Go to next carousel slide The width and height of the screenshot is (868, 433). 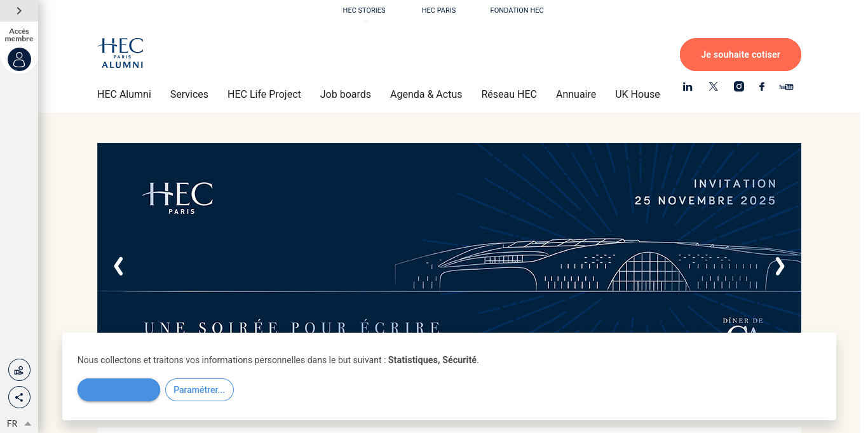click(x=780, y=267)
